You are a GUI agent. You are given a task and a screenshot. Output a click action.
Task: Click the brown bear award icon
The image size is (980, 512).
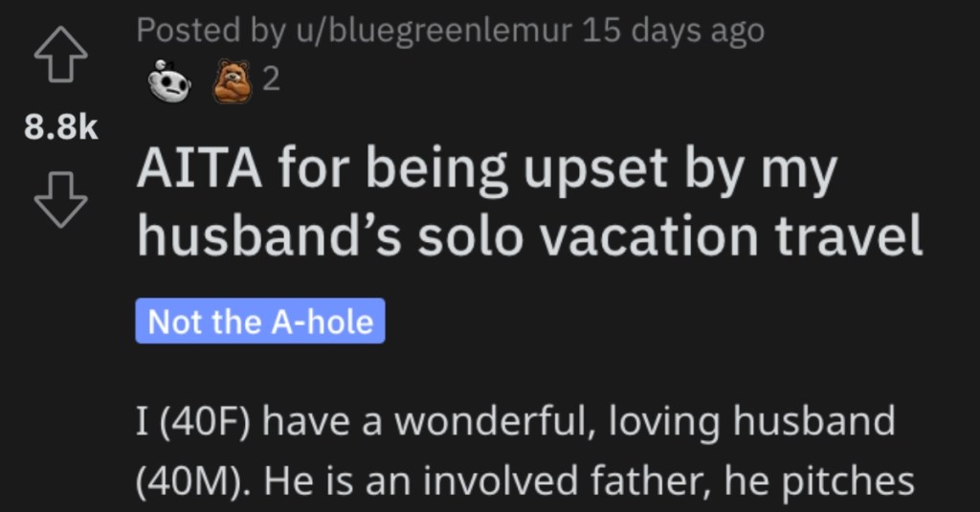(232, 81)
